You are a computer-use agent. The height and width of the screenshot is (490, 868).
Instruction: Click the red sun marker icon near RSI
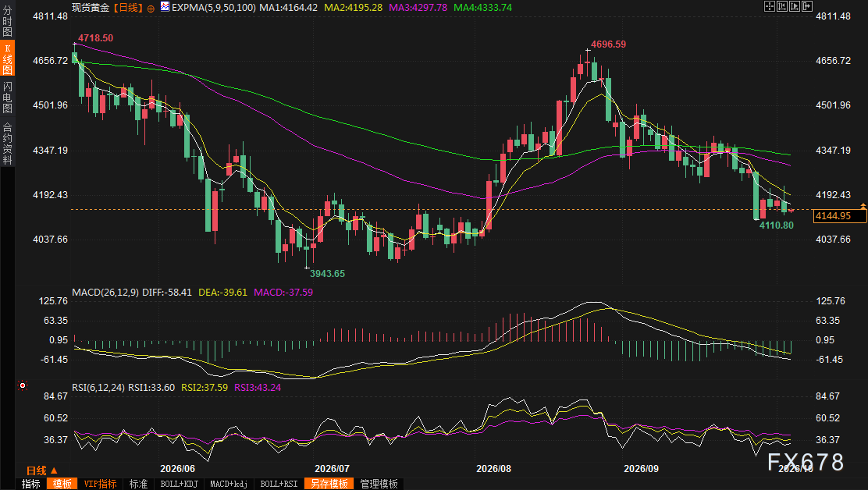pyautogui.click(x=23, y=385)
